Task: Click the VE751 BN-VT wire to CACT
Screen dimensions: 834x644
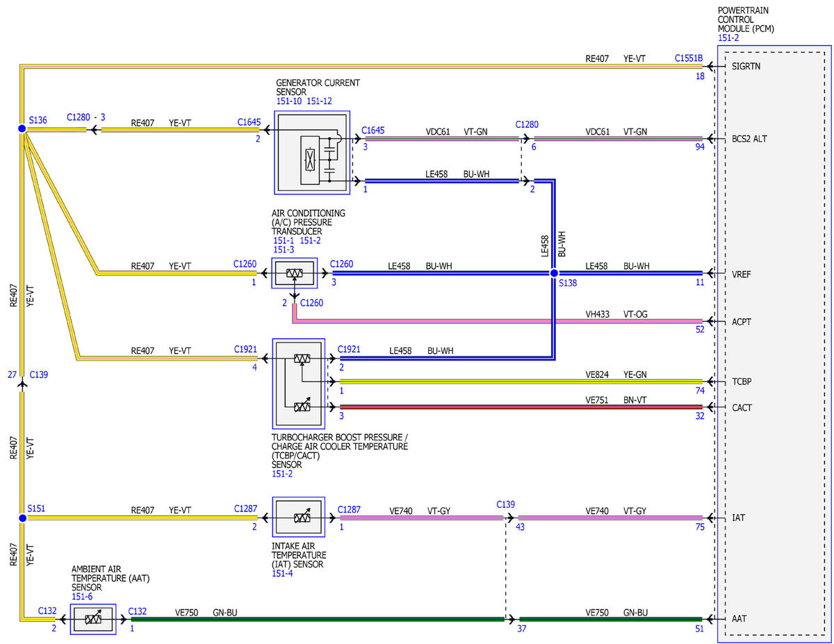Action: click(521, 407)
